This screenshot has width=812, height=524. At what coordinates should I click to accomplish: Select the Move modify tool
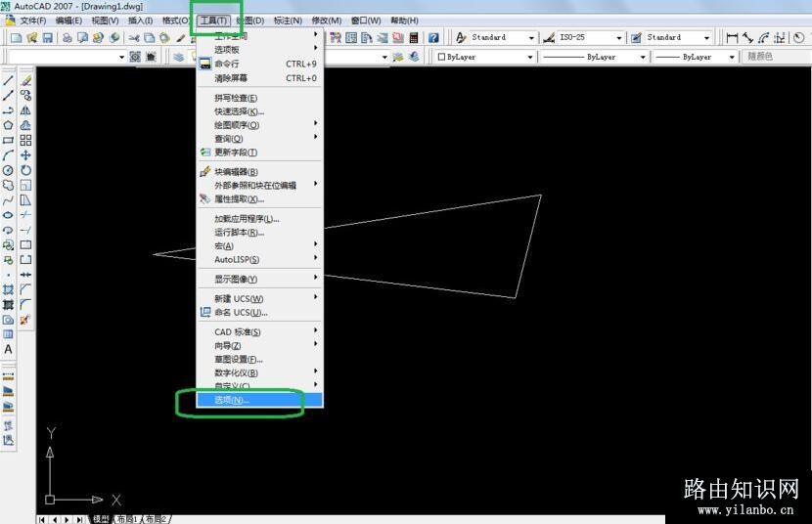[x=25, y=155]
